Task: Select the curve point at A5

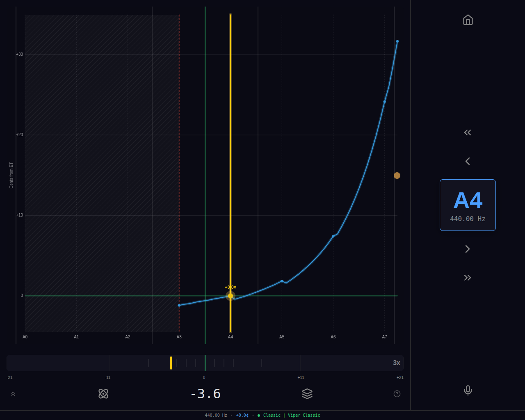Action: pyautogui.click(x=282, y=281)
